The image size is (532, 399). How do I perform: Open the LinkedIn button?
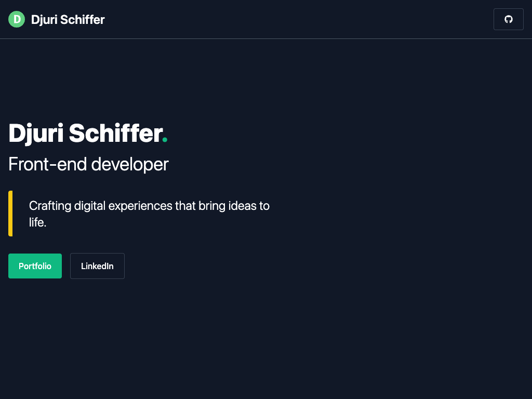point(97,266)
